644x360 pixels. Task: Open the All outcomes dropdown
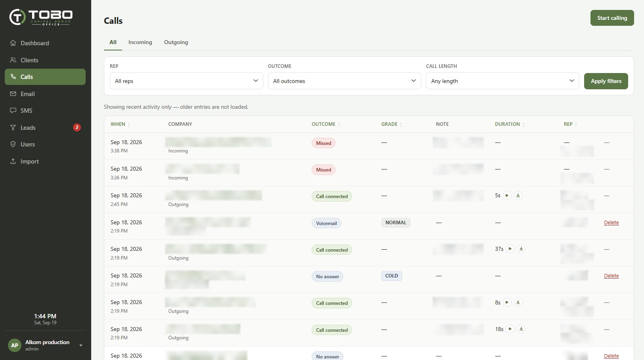coord(344,81)
